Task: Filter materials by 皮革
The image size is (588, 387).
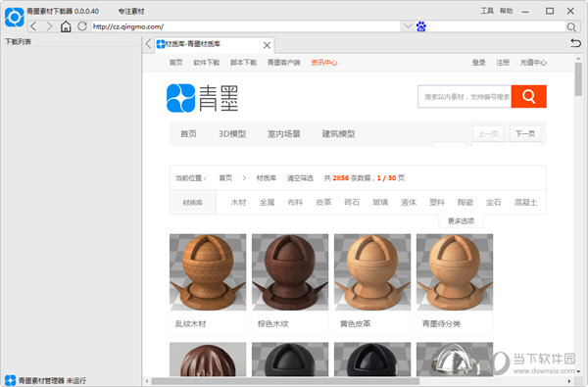Action: click(x=323, y=203)
